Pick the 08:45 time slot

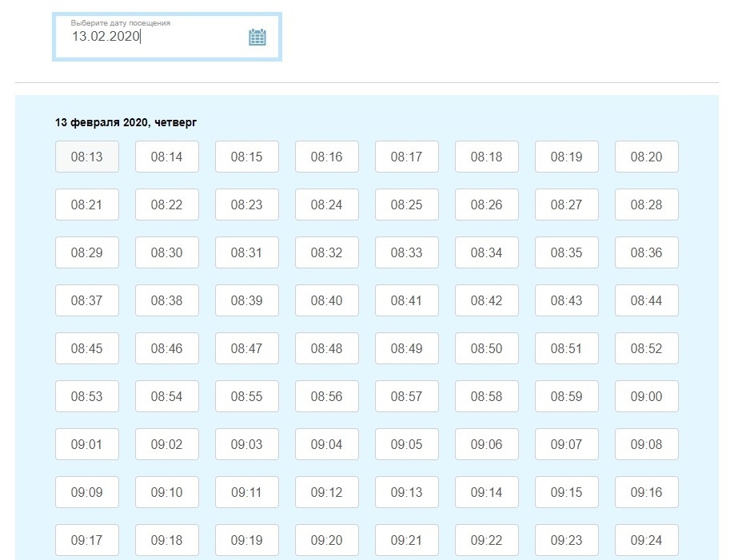click(87, 348)
